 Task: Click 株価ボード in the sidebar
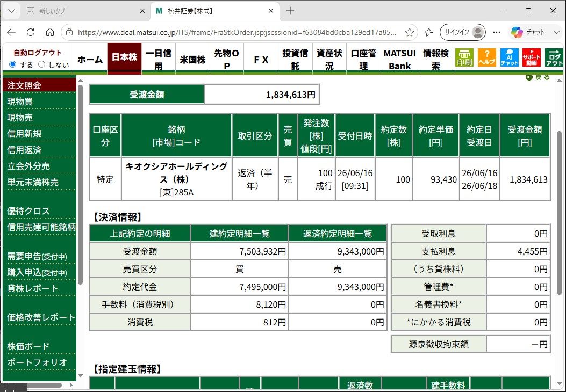[28, 346]
